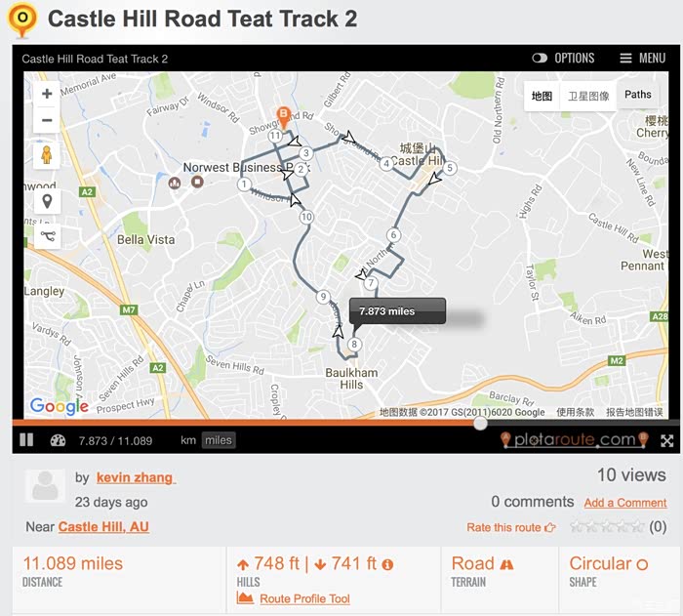This screenshot has width=683, height=616.
Task: Open the MENU hamburger dropdown
Action: 642,59
